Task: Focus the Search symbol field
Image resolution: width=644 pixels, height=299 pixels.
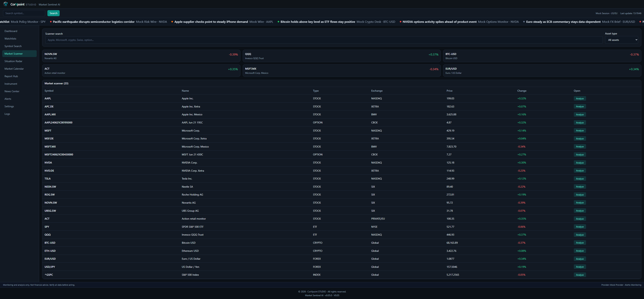Action: tap(24, 13)
